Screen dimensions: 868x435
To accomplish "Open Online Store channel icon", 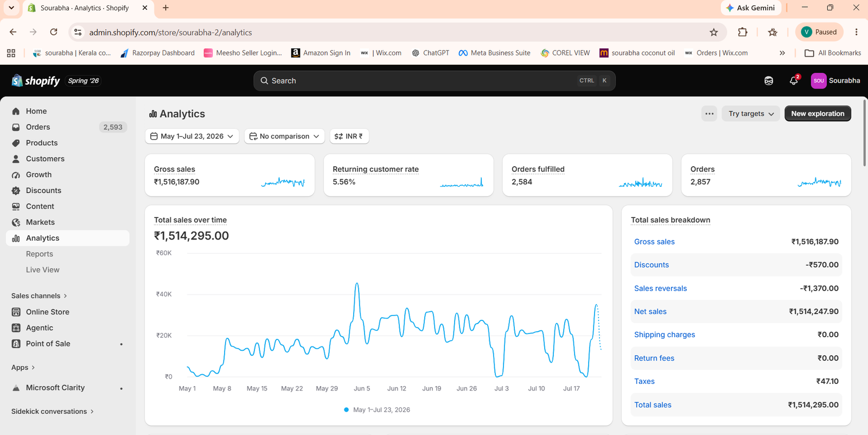I will [x=16, y=312].
